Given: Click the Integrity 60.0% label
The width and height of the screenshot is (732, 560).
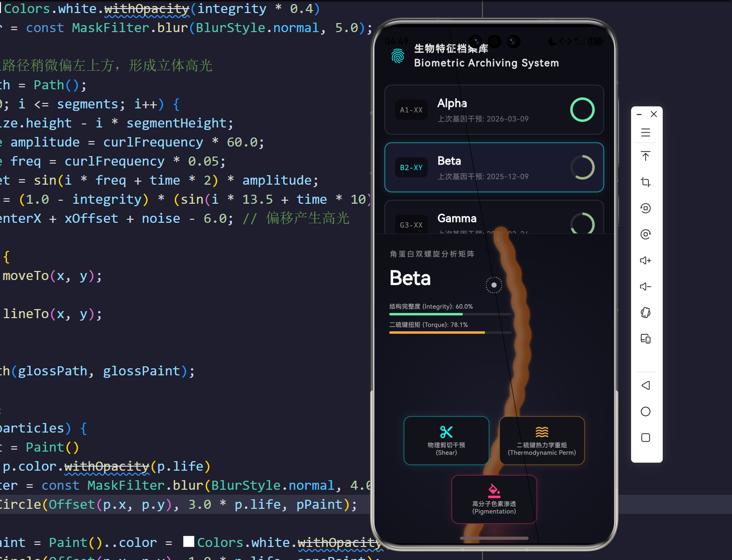Looking at the screenshot, I should (x=431, y=307).
